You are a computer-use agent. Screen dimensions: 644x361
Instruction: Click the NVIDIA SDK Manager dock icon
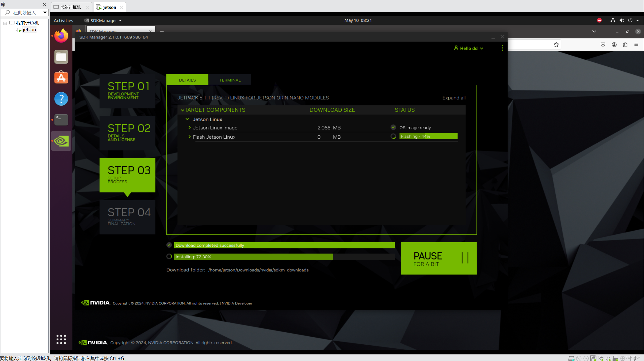[x=61, y=141]
